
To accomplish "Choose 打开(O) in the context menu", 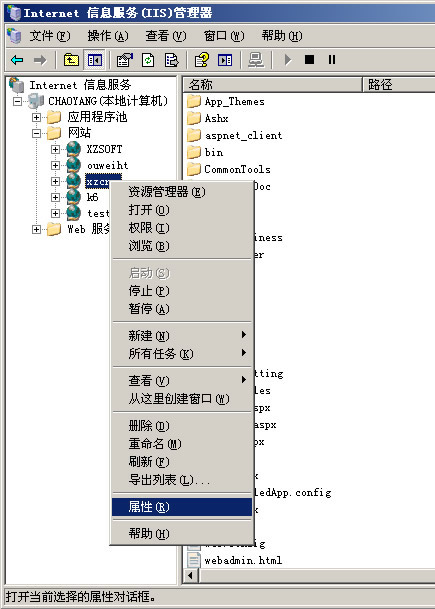I will (x=182, y=210).
